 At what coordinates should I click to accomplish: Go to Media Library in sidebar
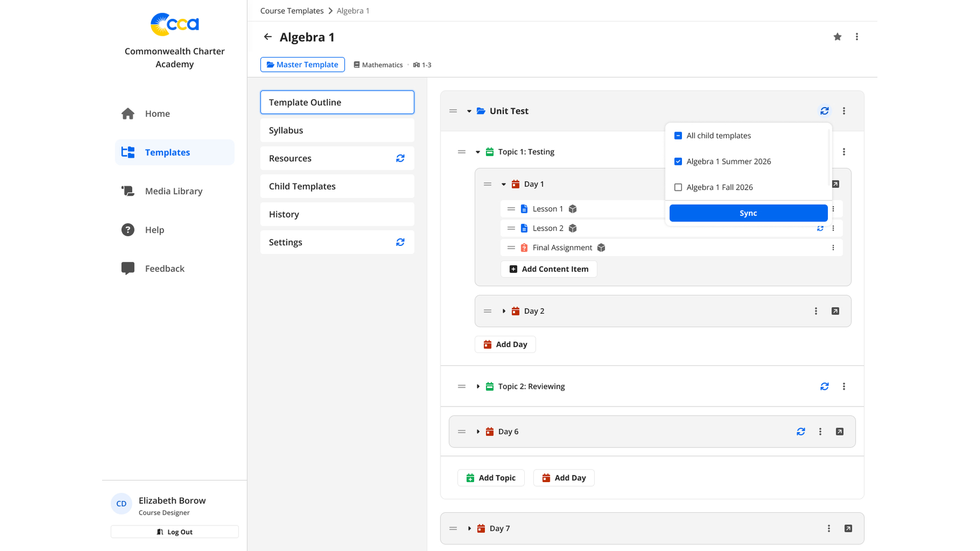174,191
